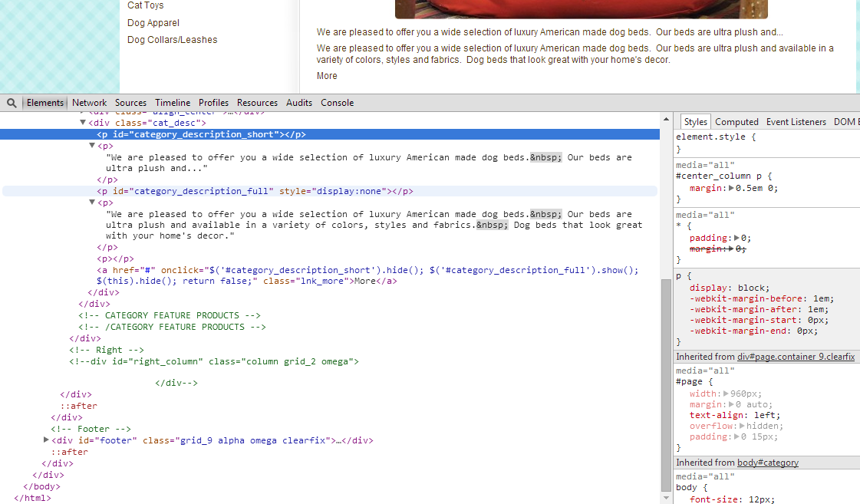
Task: Show the Event Listeners sidebar tab
Action: coord(796,122)
